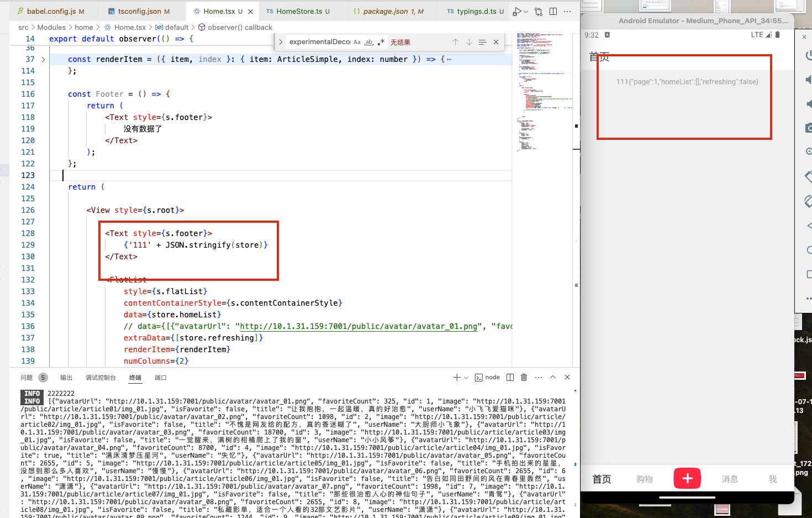Click 'Modules' breadcrumb segment

pos(51,27)
